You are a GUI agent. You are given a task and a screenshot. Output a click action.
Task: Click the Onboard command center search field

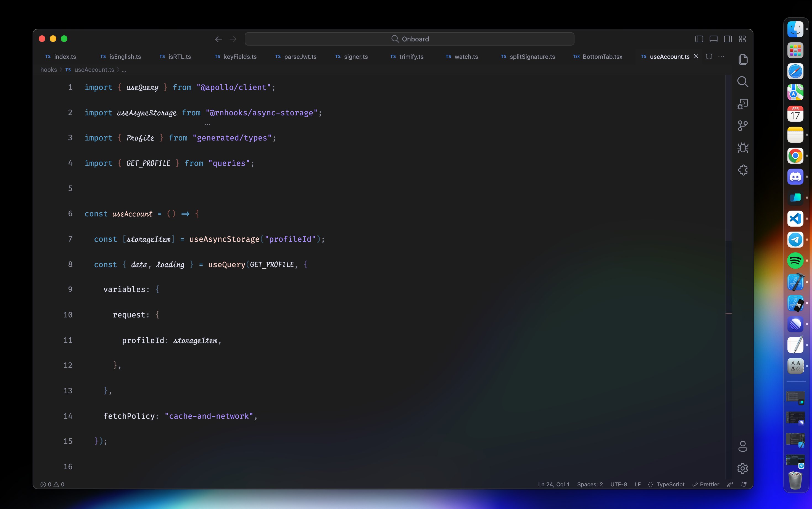tap(409, 39)
